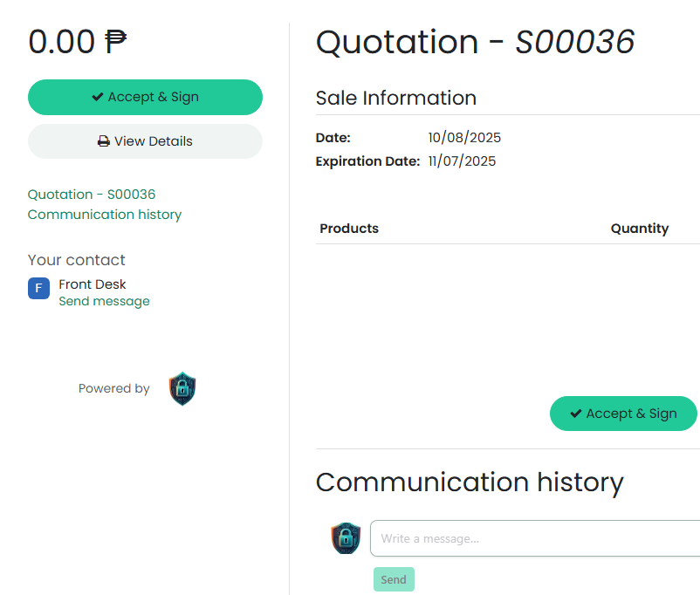The image size is (700, 595).
Task: Click the blue F avatar for Front Desk
Action: tap(38, 288)
